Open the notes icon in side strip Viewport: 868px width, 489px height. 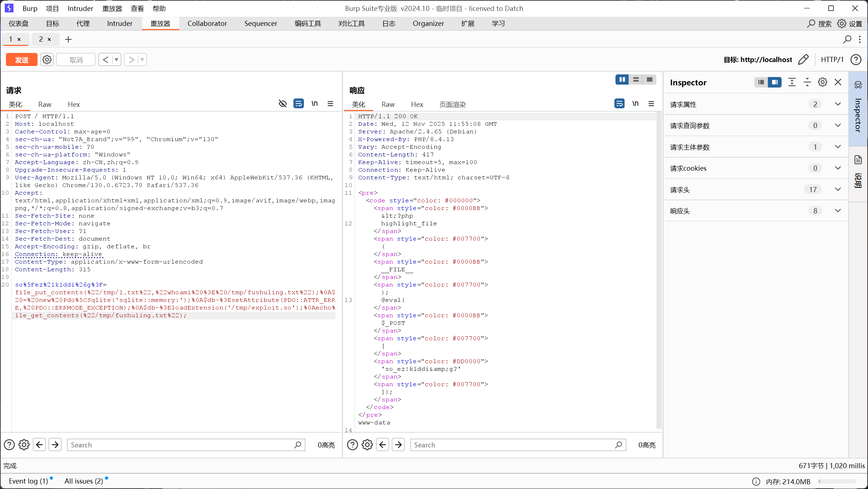coord(858,160)
